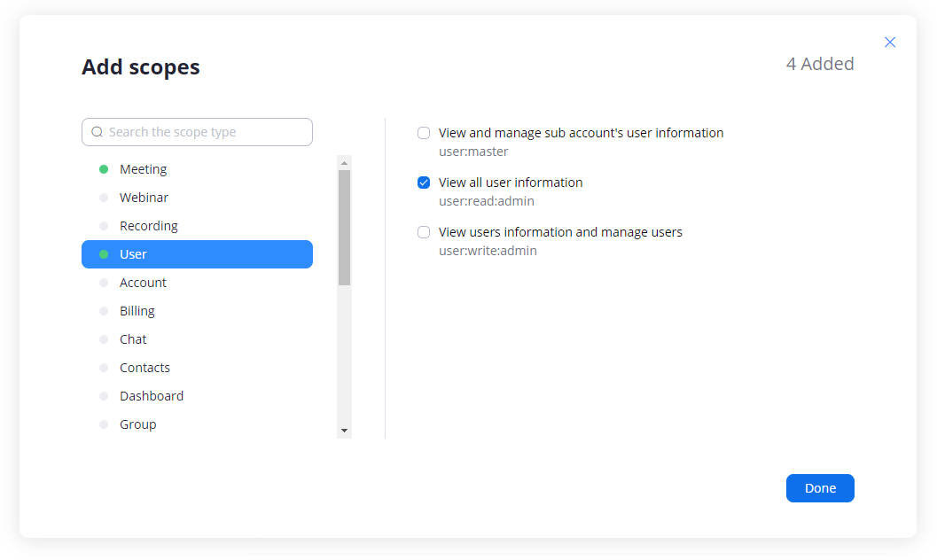Select the Webinar scope category

click(x=197, y=198)
